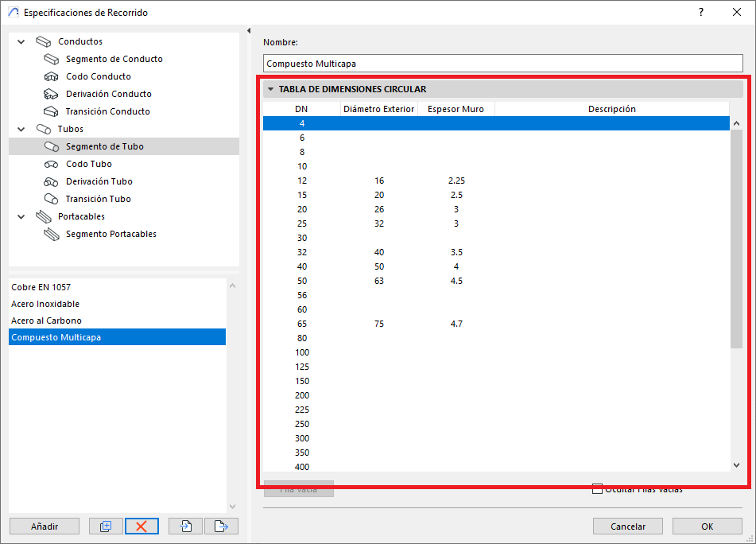Select Transición Conducto in the tree
The height and width of the screenshot is (544, 756).
[x=107, y=111]
